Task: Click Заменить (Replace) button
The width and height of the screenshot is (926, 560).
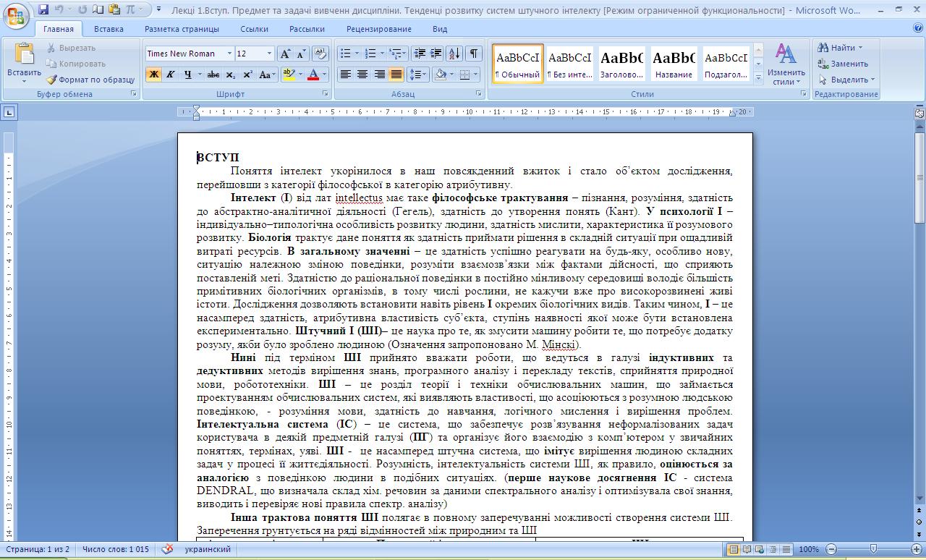Action: [x=843, y=64]
